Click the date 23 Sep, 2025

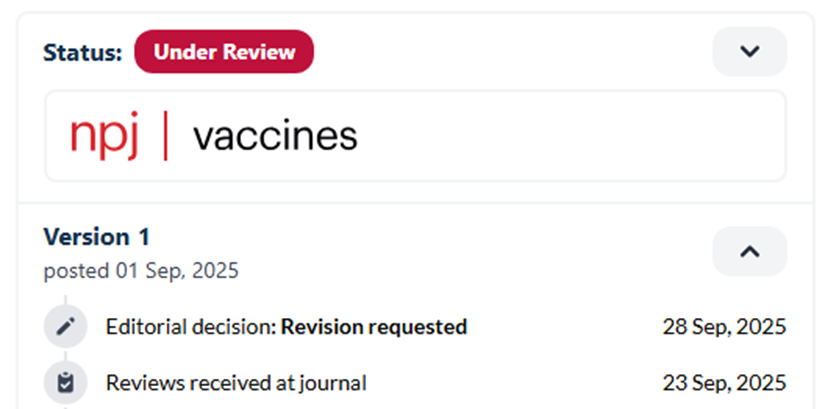pyautogui.click(x=724, y=382)
